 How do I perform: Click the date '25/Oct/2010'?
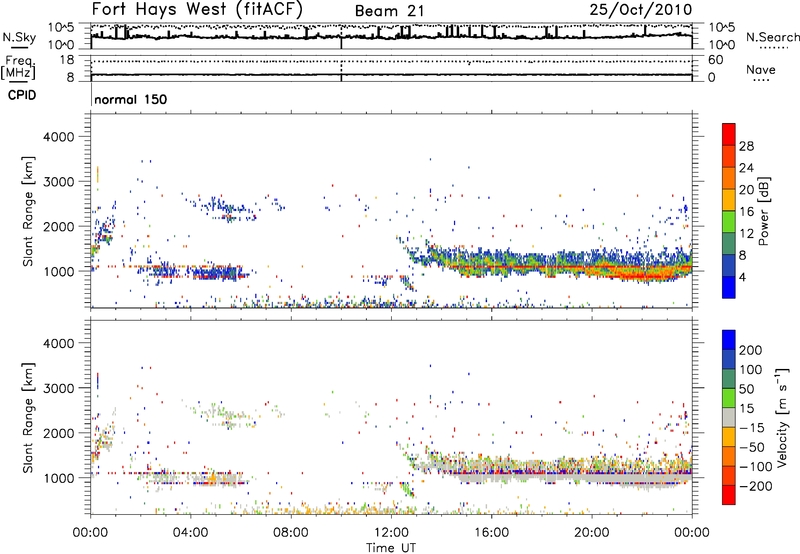tap(641, 10)
